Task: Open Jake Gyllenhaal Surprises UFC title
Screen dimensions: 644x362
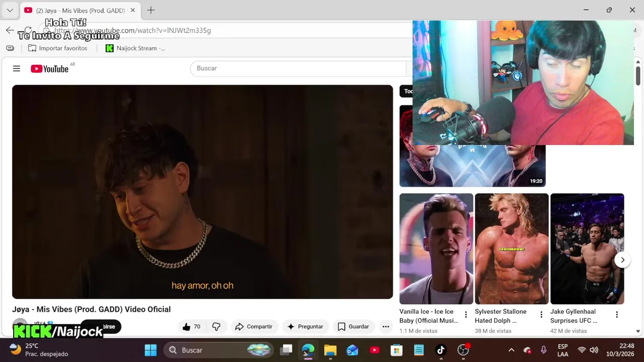Action: 574,316
